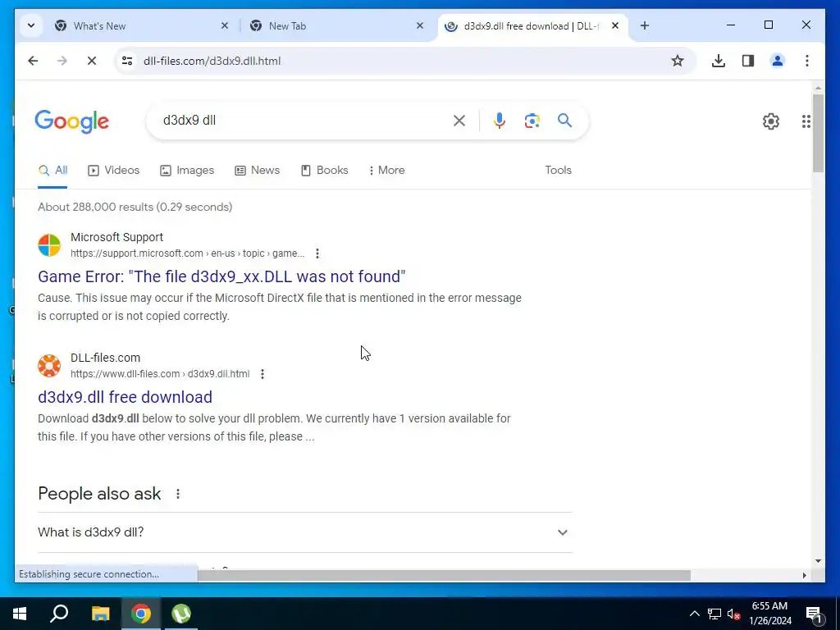Click the vertical page scrollbar thumb

click(x=818, y=134)
